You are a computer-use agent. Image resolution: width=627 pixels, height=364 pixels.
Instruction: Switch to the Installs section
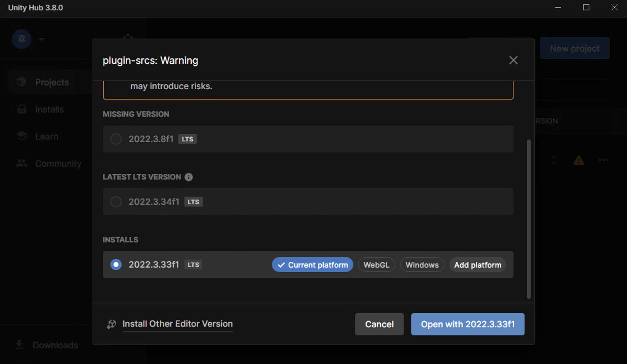coord(49,109)
